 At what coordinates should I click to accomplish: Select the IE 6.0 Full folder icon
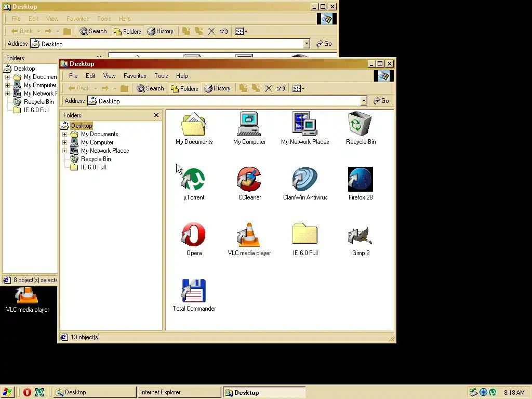tap(304, 233)
